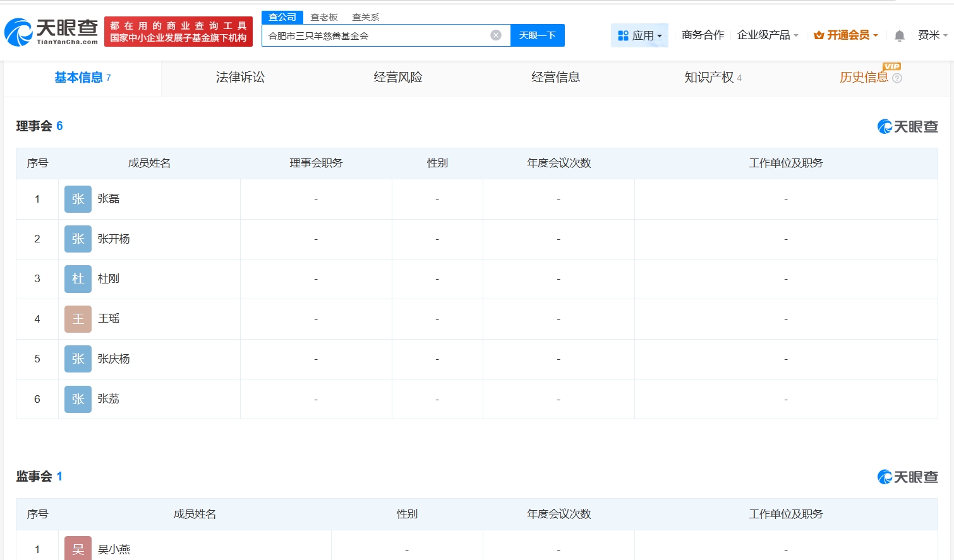Open supervisor 吴小燕's name link
This screenshot has width=954, height=560.
click(x=114, y=549)
